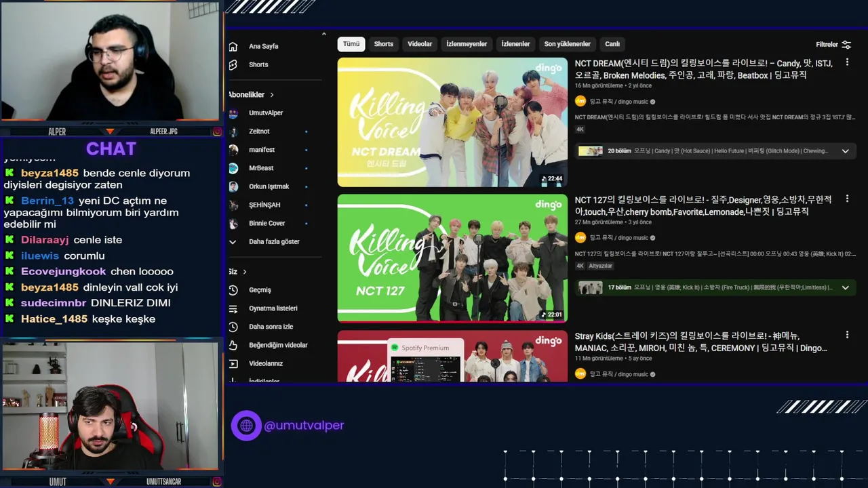Expand the NCT 127 17 bölüm chapters
This screenshot has width=868, height=488.
845,287
